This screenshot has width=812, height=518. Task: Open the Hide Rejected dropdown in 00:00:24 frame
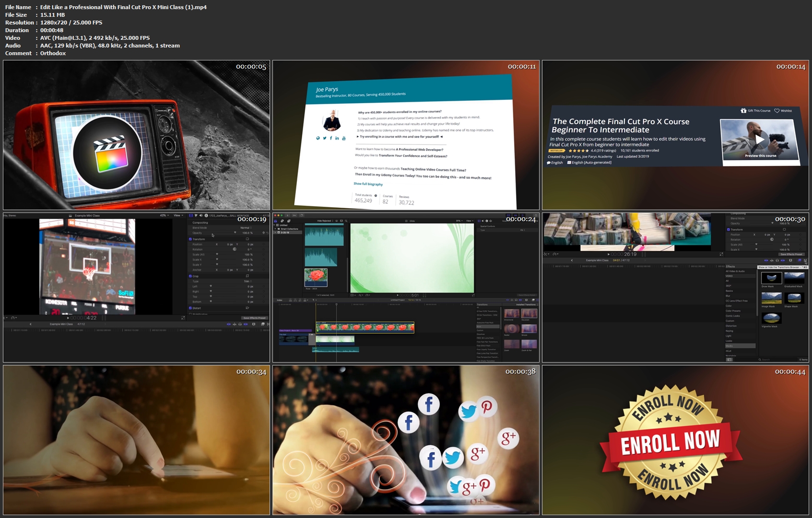click(325, 221)
